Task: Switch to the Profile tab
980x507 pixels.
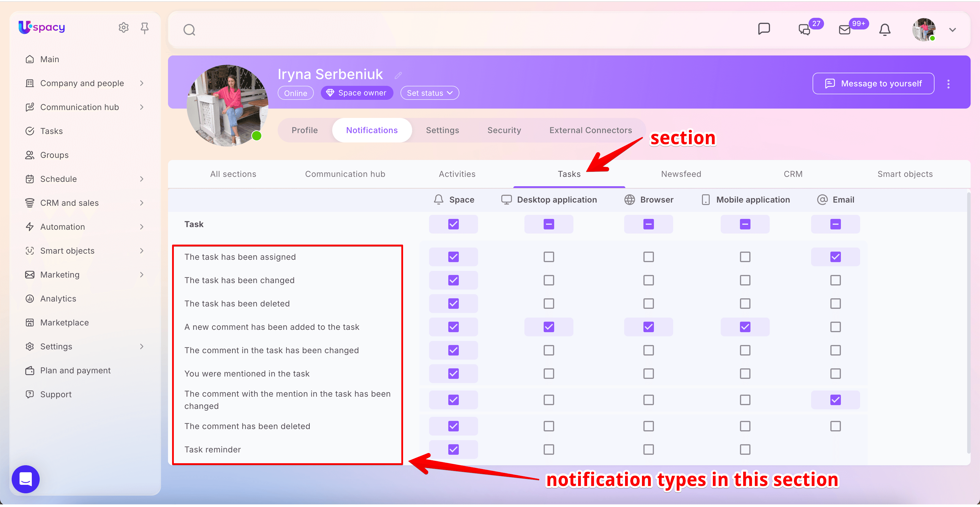Action: point(304,130)
